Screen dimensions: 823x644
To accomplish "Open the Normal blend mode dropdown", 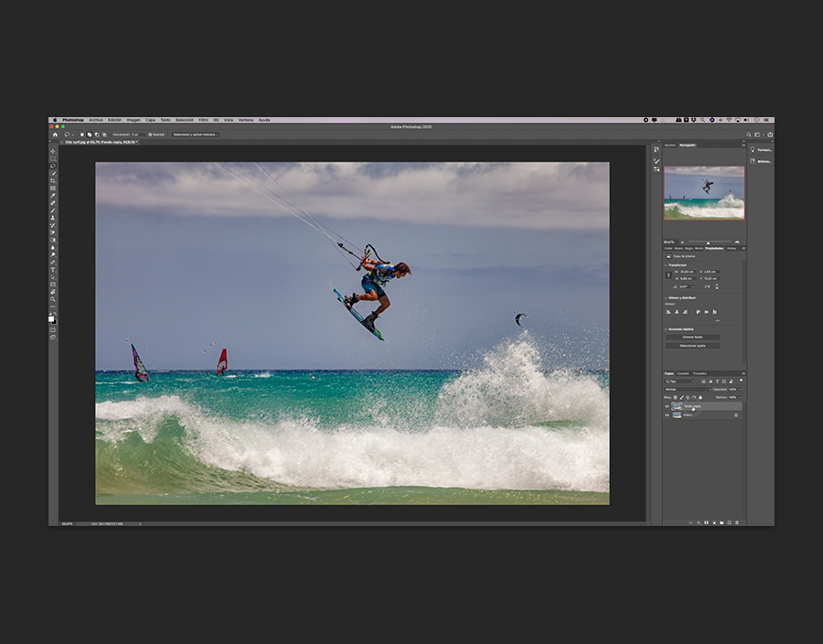I will (x=686, y=389).
